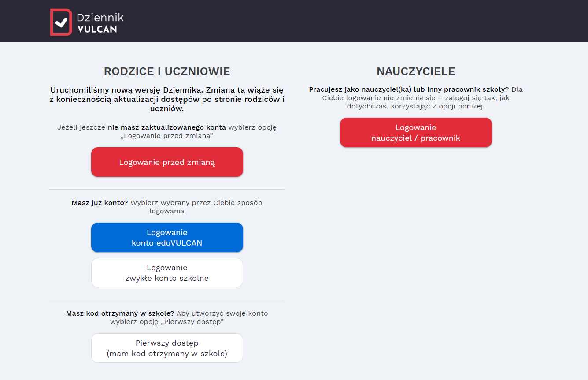Image resolution: width=588 pixels, height=380 pixels.
Task: Click the dark top header bar
Action: click(294, 21)
